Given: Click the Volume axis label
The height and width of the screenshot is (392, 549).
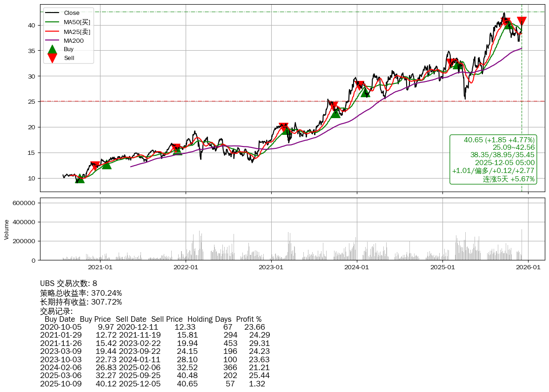Looking at the screenshot, I should coord(7,229).
